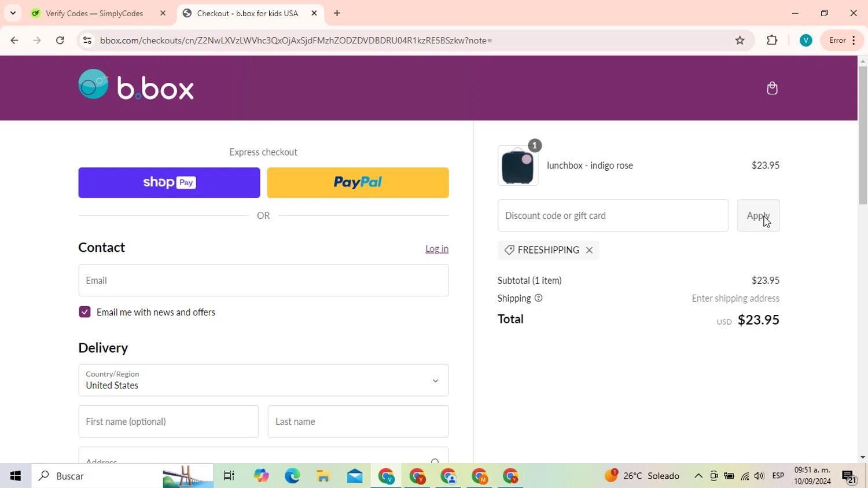Click the ESP language indicator
This screenshot has width=868, height=488.
(778, 476)
